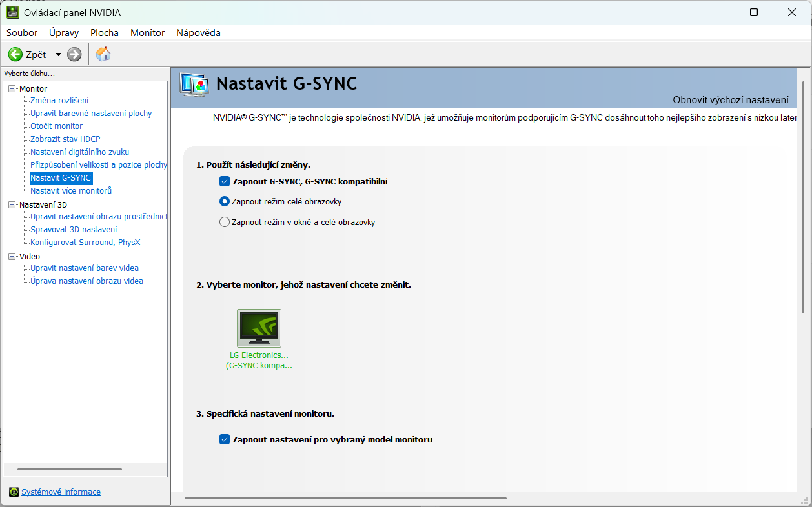Image resolution: width=812 pixels, height=507 pixels.
Task: Open Upravit nastavení barev videa
Action: pos(85,268)
